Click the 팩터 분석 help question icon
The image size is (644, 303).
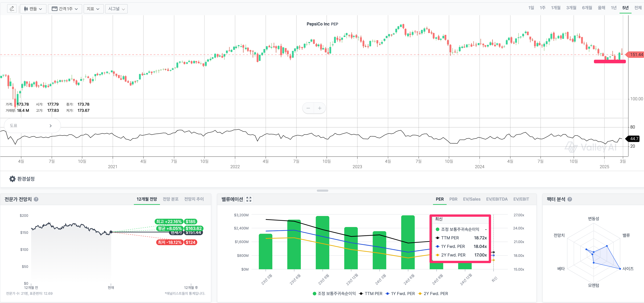point(569,199)
